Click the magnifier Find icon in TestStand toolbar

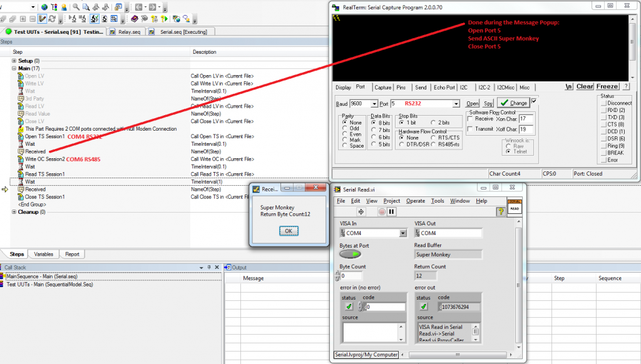click(76, 7)
